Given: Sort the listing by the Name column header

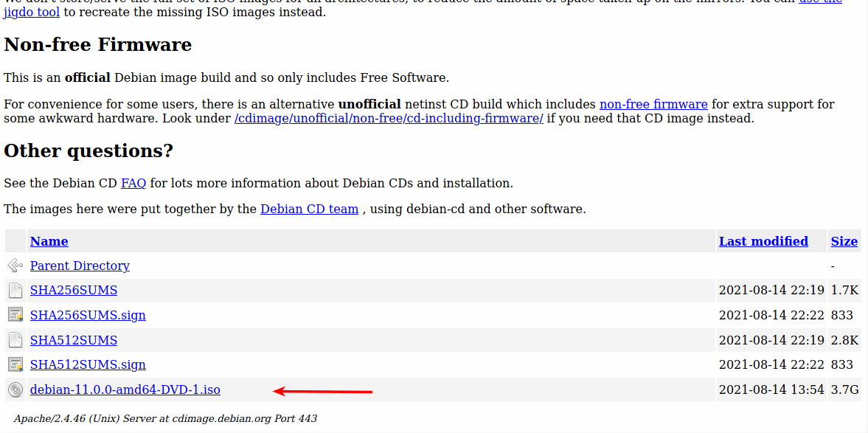Looking at the screenshot, I should (49, 241).
